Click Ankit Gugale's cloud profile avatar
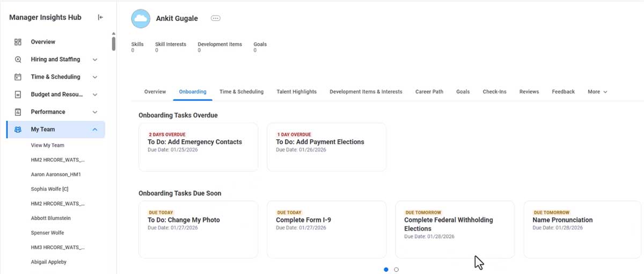 (141, 18)
